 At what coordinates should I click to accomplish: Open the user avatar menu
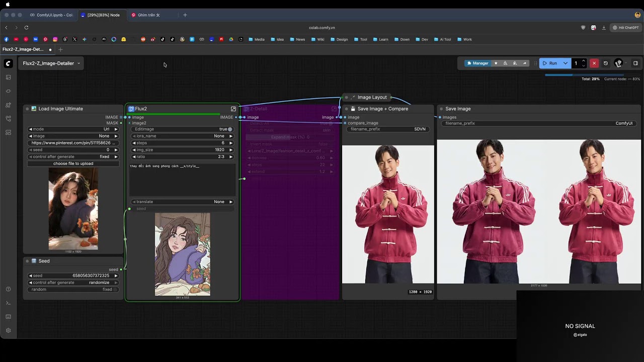click(619, 63)
